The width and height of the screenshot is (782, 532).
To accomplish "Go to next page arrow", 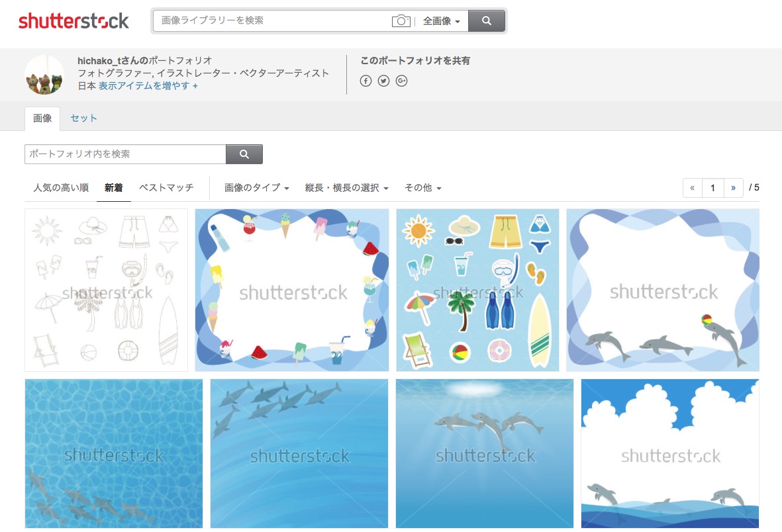I will pyautogui.click(x=733, y=188).
